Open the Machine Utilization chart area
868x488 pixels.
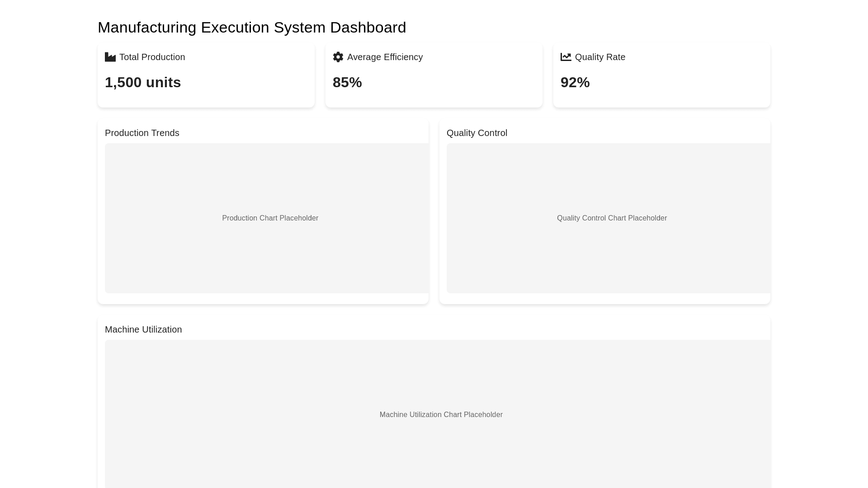pos(438,375)
